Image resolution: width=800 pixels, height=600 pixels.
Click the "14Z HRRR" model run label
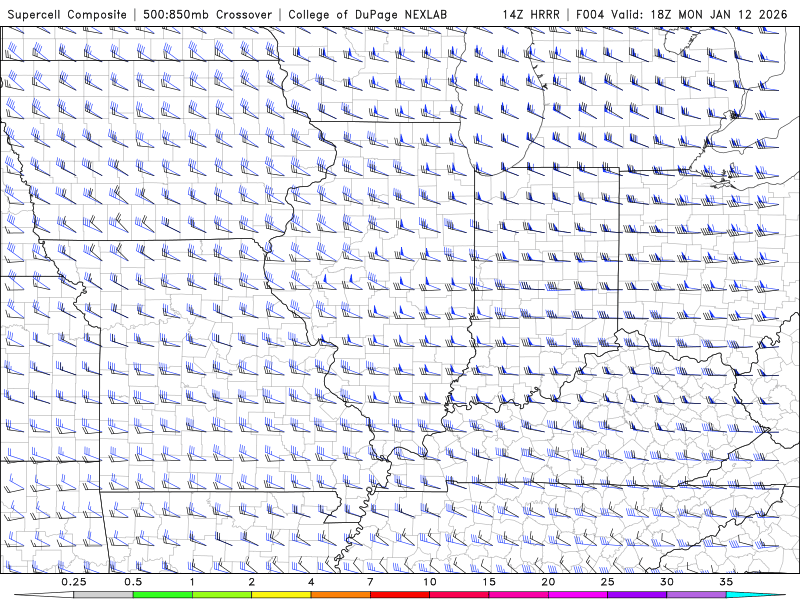[531, 14]
